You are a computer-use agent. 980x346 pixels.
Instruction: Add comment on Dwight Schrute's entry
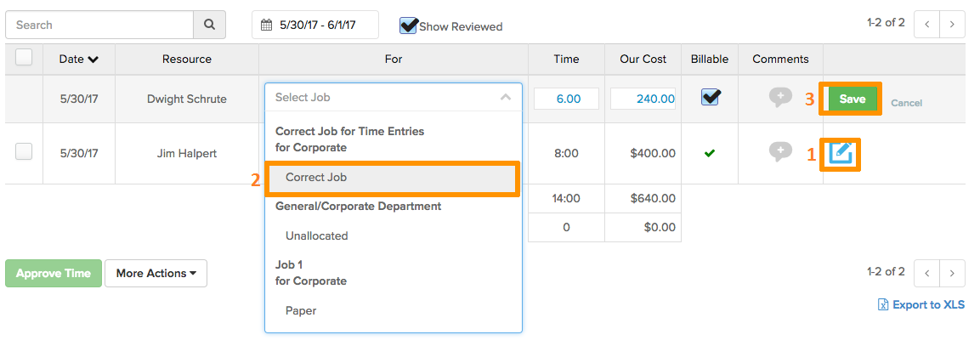click(x=780, y=97)
